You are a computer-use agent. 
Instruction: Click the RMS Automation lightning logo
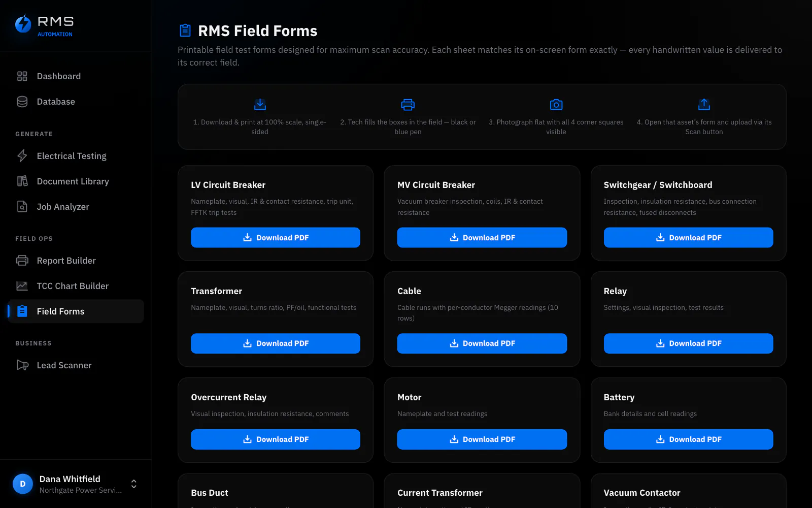click(x=23, y=24)
